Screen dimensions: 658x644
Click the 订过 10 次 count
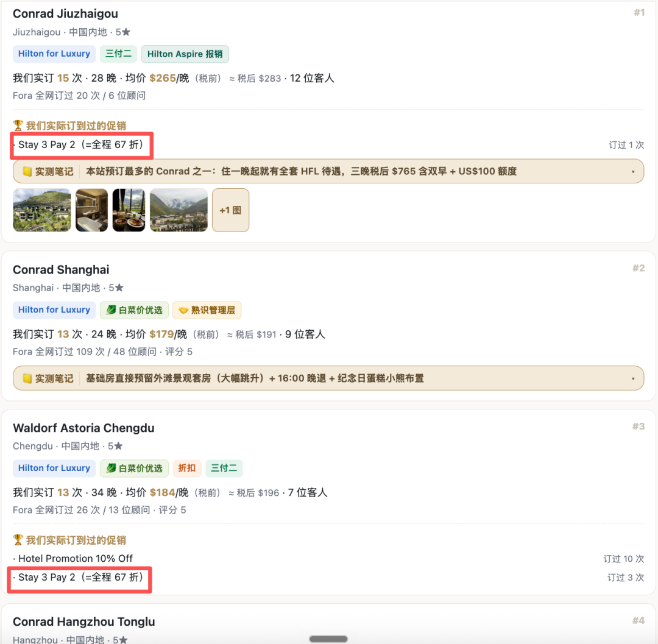[x=624, y=559]
